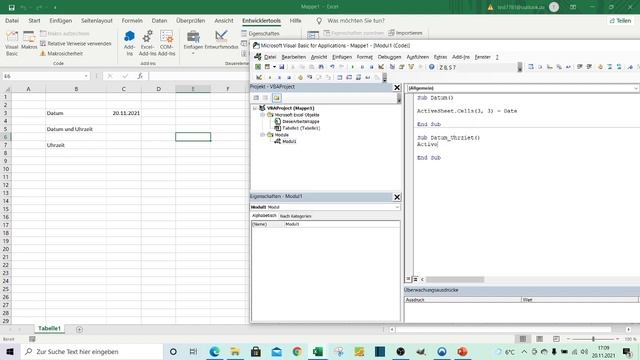Run Sub with green play icon
The width and height of the screenshot is (640, 360).
353,67
